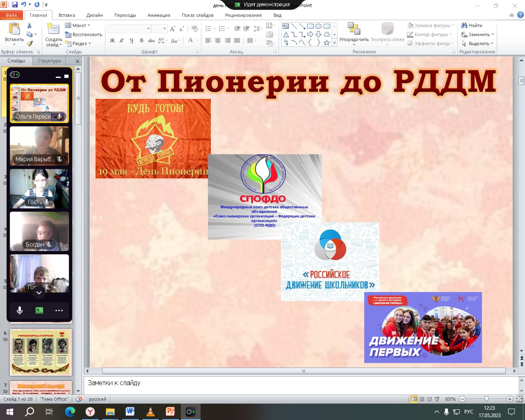Select the text box shape in gallery
The image size is (525, 420).
[x=286, y=26]
